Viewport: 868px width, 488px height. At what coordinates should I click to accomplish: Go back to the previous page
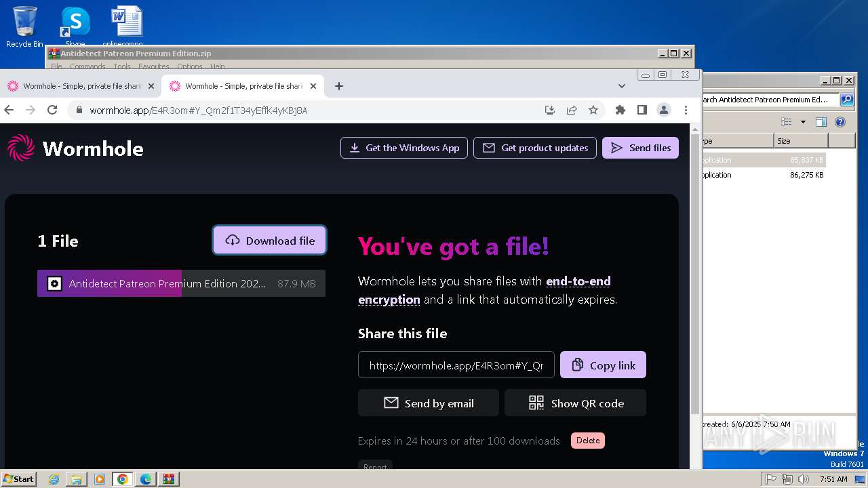pos(9,110)
